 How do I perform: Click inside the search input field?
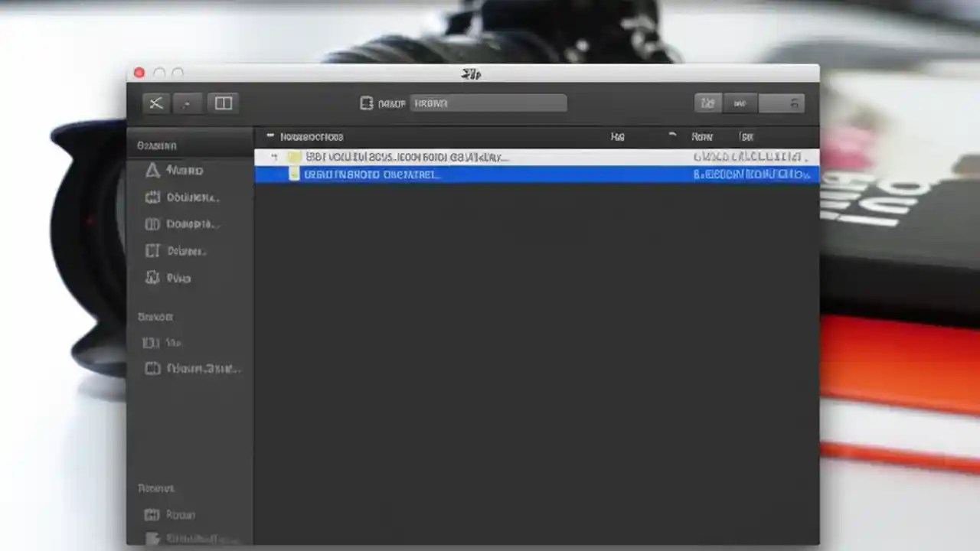click(x=488, y=103)
